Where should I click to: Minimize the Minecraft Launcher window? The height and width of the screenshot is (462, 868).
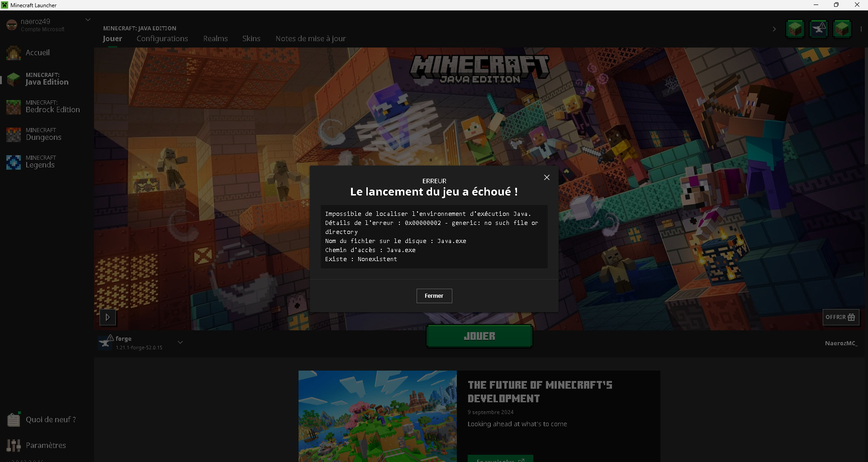coord(816,5)
